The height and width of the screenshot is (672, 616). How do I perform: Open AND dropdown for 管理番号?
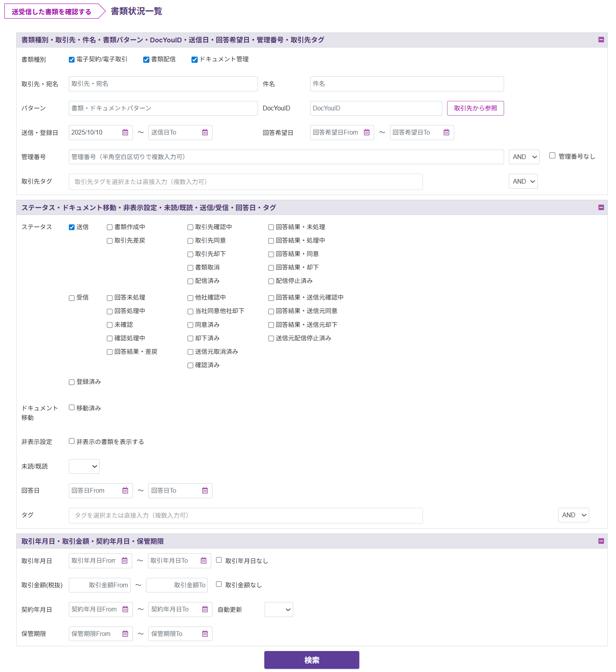(x=524, y=157)
